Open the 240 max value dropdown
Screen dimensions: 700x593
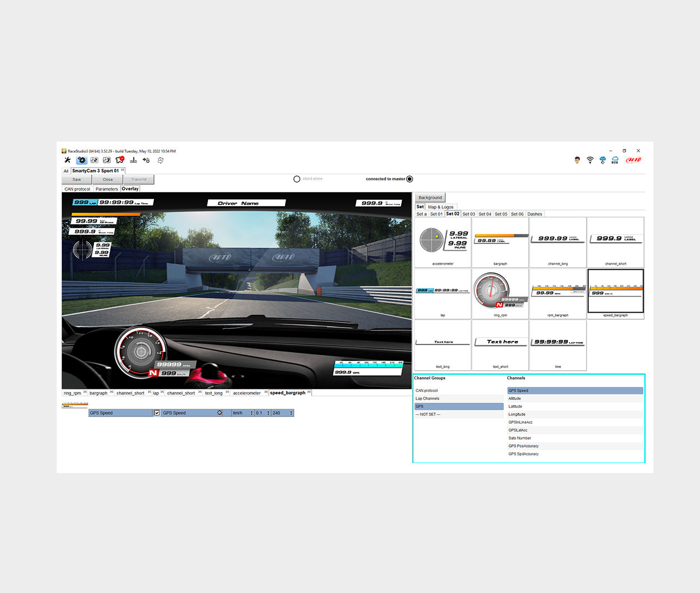(282, 413)
